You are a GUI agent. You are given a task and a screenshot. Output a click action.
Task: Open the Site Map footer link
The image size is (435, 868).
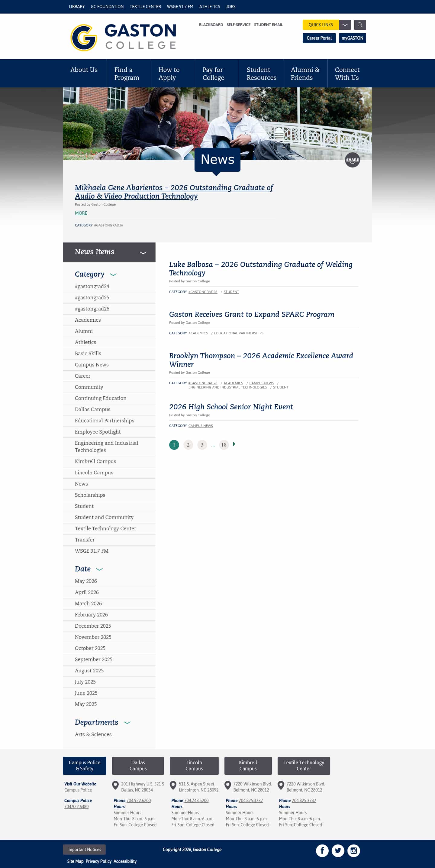pos(75,861)
